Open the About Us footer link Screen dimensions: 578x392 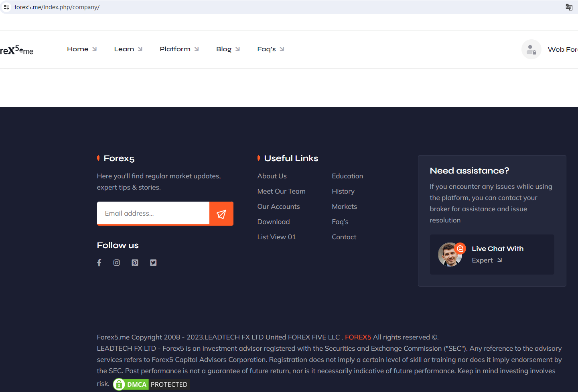click(272, 176)
